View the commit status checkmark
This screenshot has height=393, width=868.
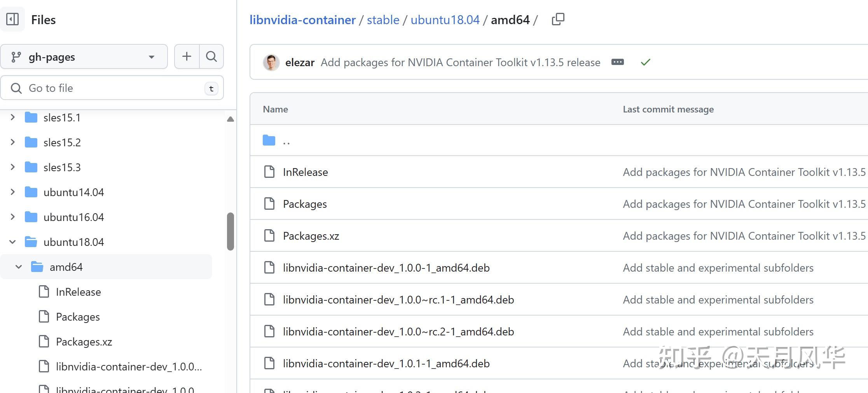coord(645,62)
